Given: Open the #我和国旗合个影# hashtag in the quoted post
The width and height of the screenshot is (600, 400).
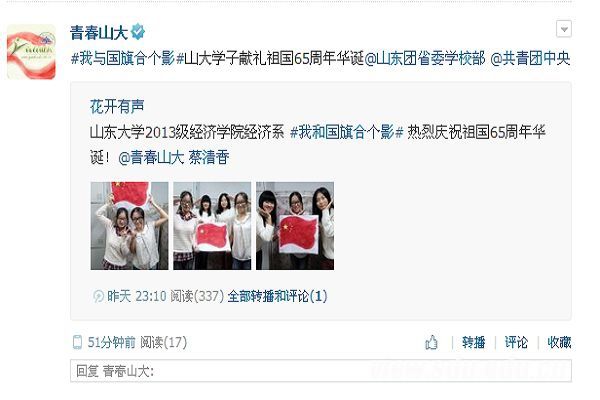Looking at the screenshot, I should (x=347, y=132).
